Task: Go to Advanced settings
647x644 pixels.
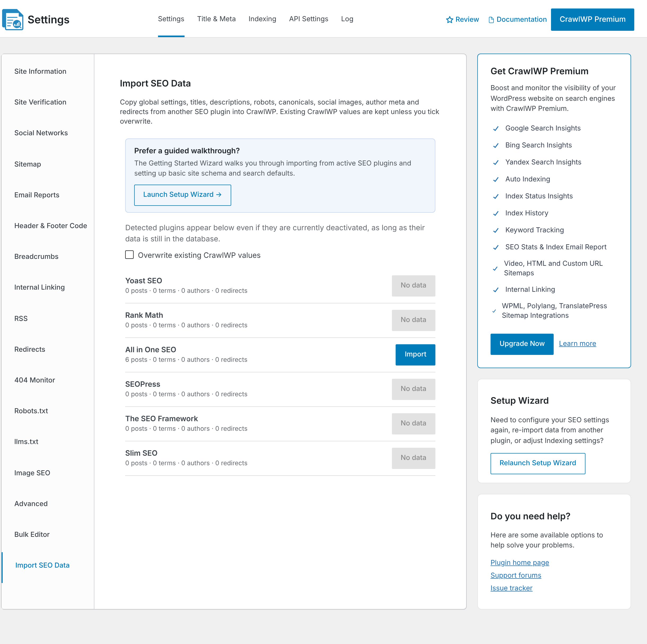Action: [x=31, y=504]
